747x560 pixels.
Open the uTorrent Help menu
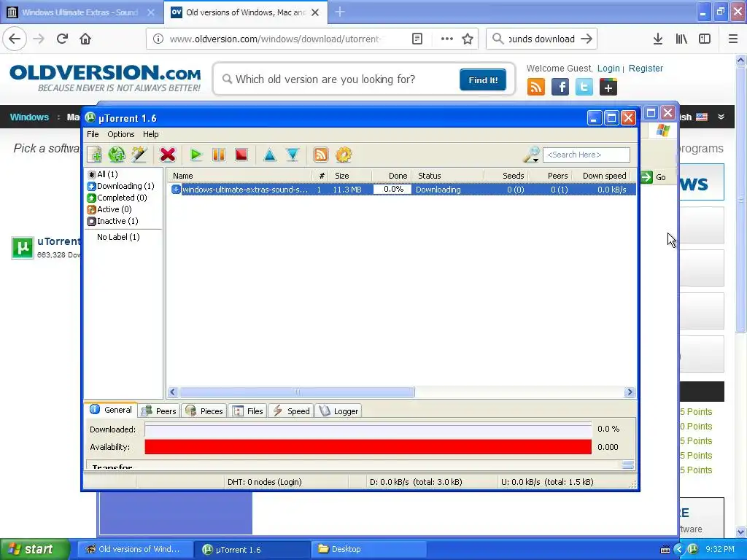(150, 134)
